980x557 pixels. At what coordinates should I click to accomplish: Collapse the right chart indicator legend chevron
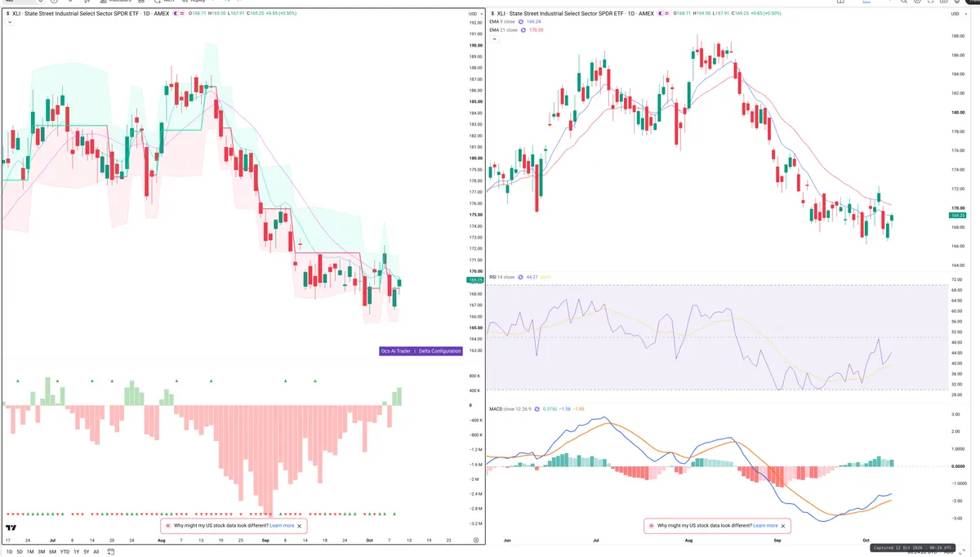tap(495, 39)
